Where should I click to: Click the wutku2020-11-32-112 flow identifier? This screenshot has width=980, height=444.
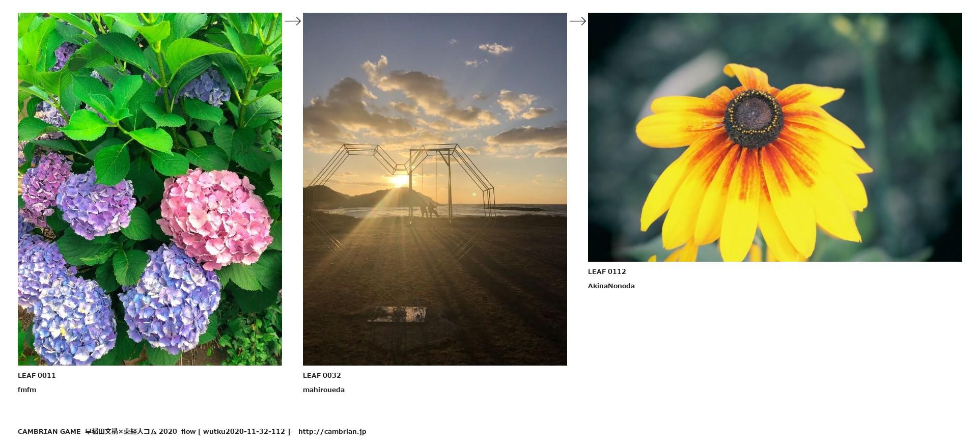[244, 431]
